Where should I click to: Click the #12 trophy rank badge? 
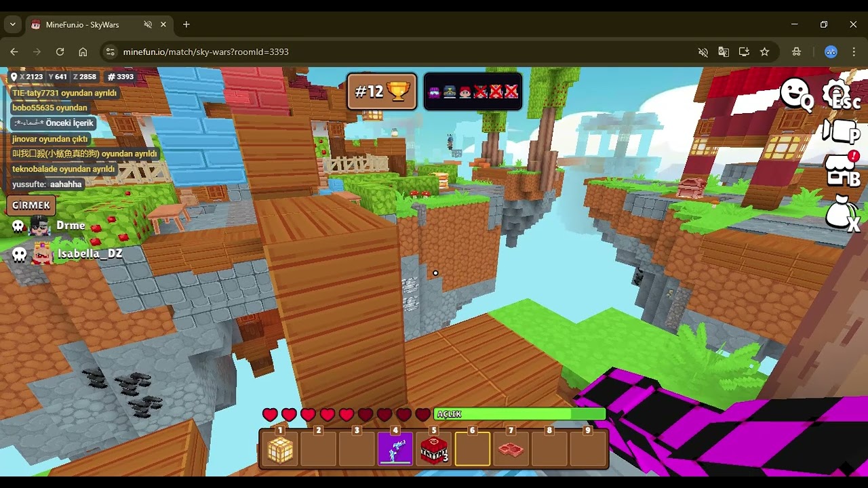pyautogui.click(x=382, y=91)
